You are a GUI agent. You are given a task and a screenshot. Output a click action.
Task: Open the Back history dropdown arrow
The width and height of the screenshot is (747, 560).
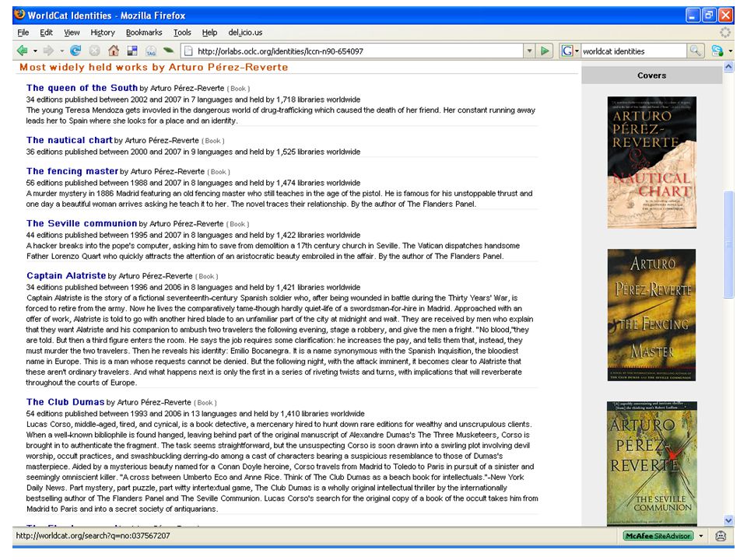point(35,51)
